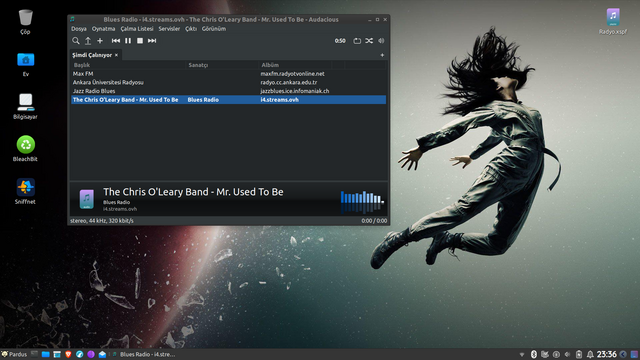640x360 pixels.
Task: Launch BleachBit from the desktop
Action: (x=25, y=149)
